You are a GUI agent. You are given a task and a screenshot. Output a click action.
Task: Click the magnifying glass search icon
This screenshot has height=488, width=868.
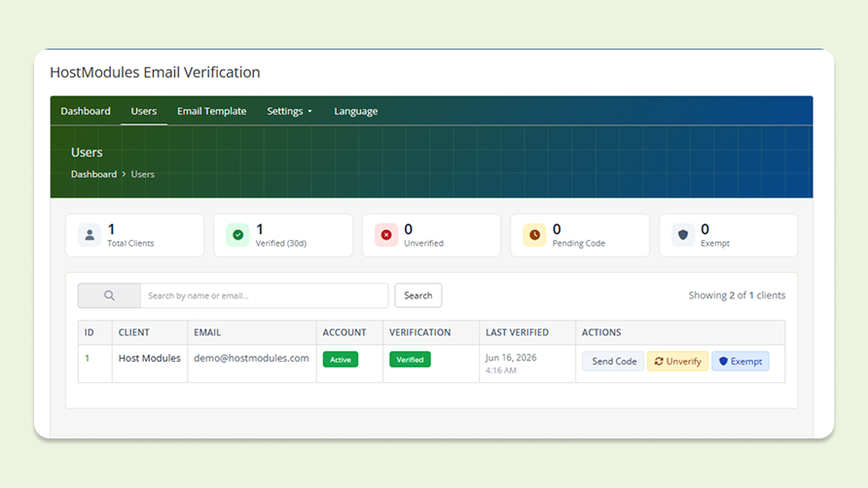(x=109, y=296)
